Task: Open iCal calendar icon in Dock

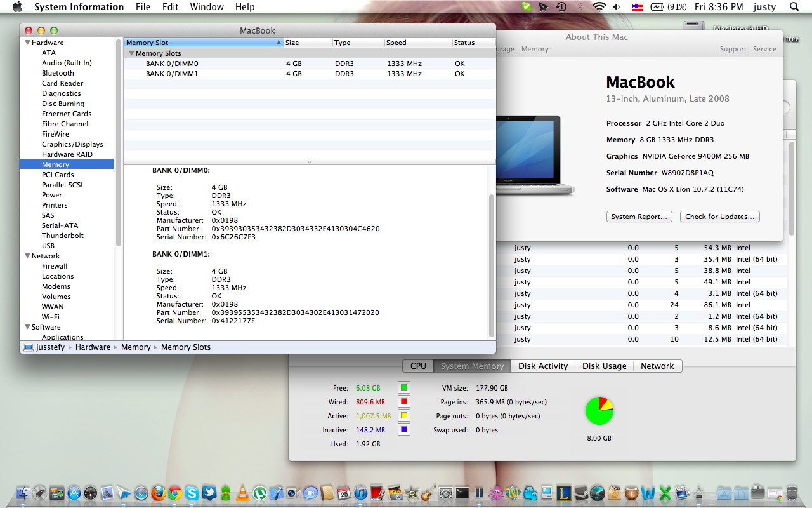Action: (344, 493)
